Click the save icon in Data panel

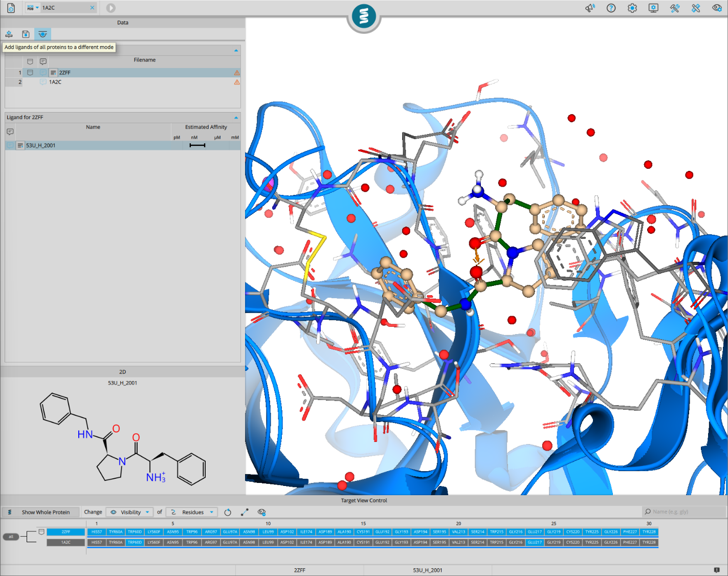click(26, 34)
